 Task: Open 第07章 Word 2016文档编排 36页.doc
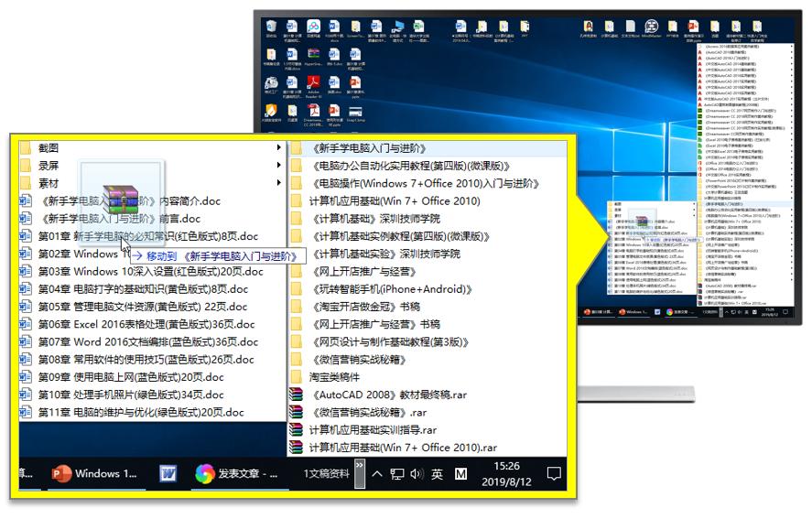click(x=147, y=341)
